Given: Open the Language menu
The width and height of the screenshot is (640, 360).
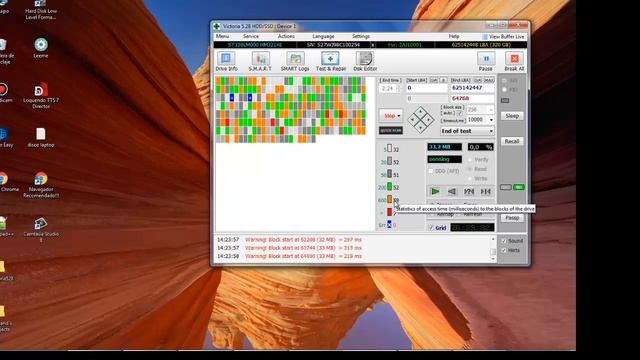Looking at the screenshot, I should click(x=323, y=36).
